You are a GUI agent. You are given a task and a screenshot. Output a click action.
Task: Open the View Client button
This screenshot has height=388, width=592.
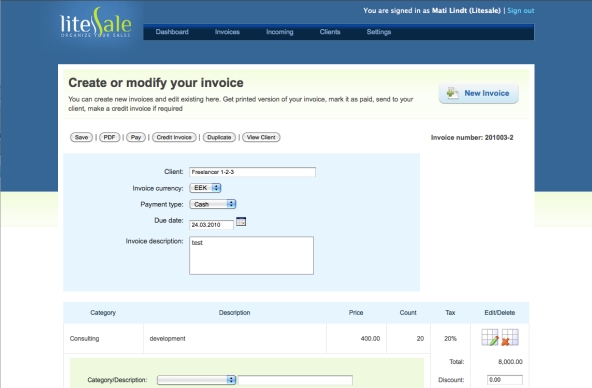(x=261, y=137)
